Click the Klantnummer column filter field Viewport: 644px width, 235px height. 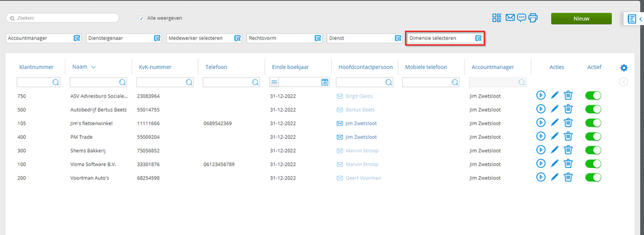pyautogui.click(x=39, y=82)
